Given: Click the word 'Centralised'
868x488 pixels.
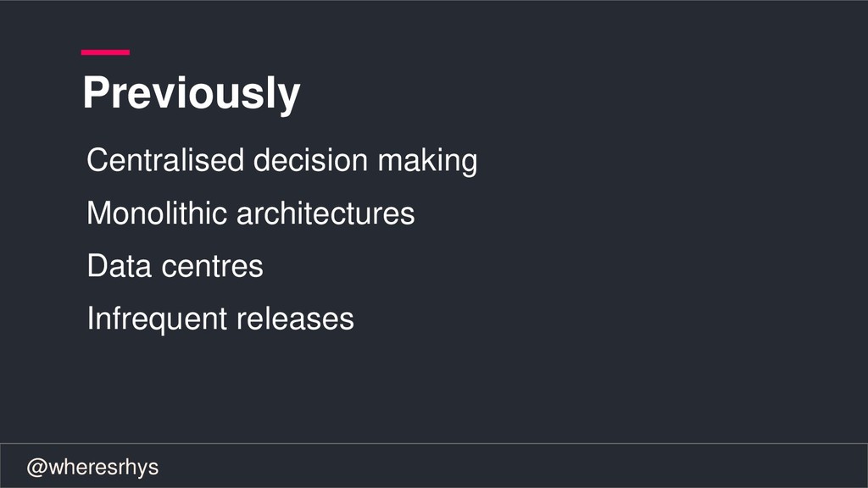Looking at the screenshot, I should [x=165, y=160].
